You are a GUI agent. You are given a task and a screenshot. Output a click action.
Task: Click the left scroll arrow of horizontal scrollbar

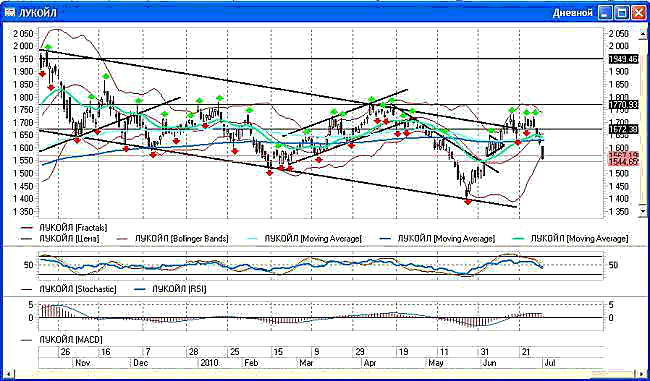coord(9,374)
